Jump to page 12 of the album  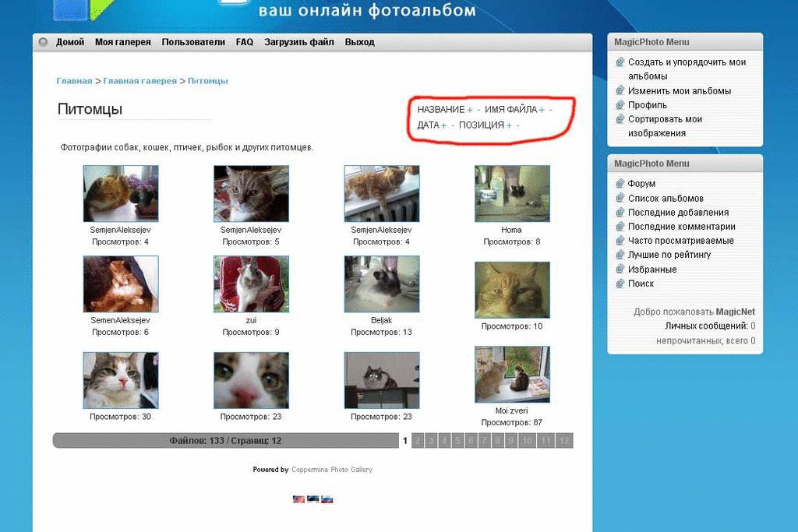click(564, 440)
